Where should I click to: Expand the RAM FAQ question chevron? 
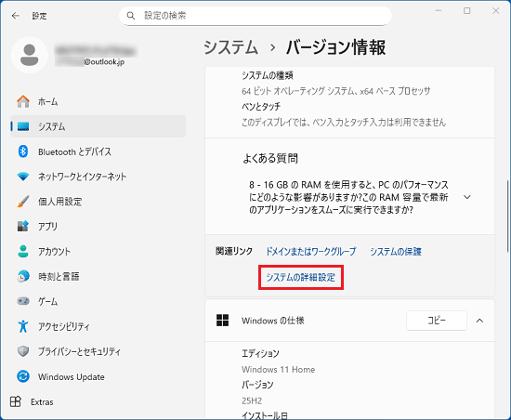(x=467, y=197)
